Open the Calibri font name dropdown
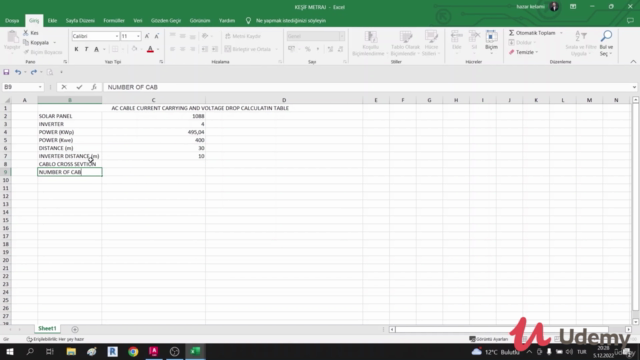The height and width of the screenshot is (360, 640). [117, 36]
